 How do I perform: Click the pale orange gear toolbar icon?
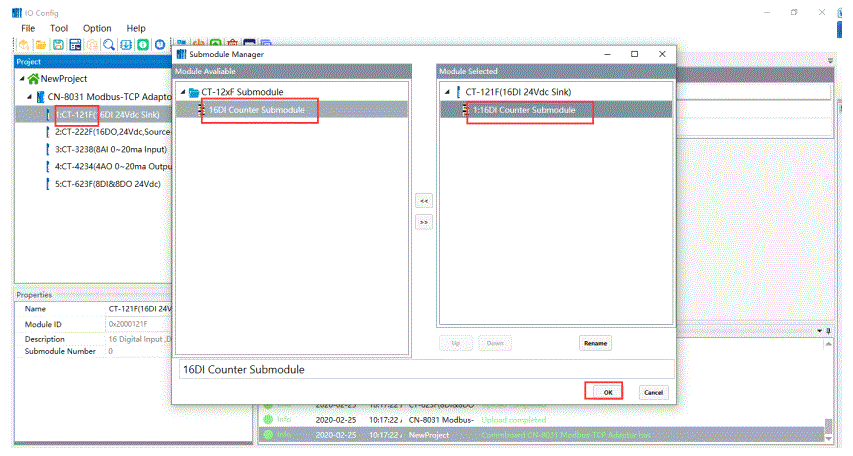click(92, 45)
